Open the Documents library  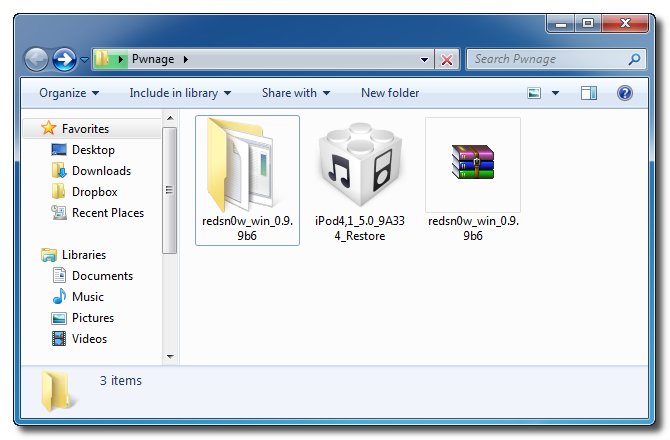pyautogui.click(x=102, y=276)
